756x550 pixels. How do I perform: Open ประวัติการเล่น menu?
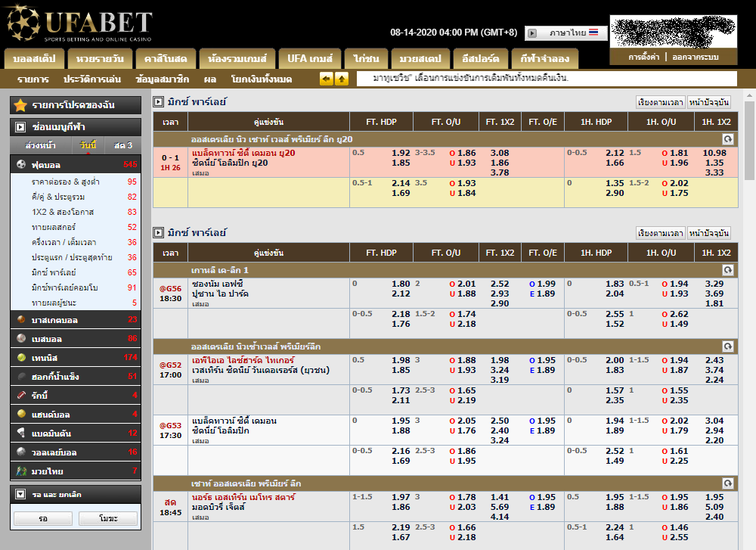(x=92, y=79)
